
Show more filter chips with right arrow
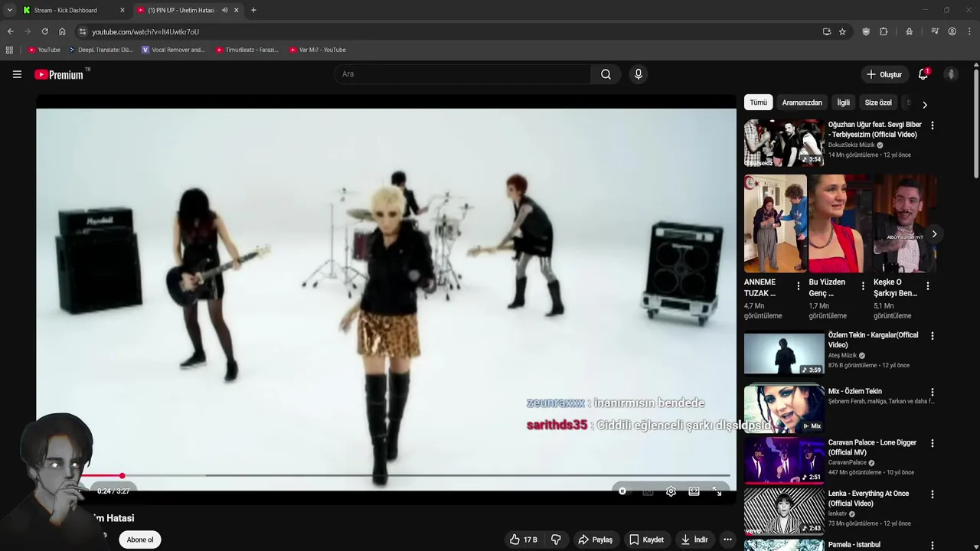click(924, 104)
